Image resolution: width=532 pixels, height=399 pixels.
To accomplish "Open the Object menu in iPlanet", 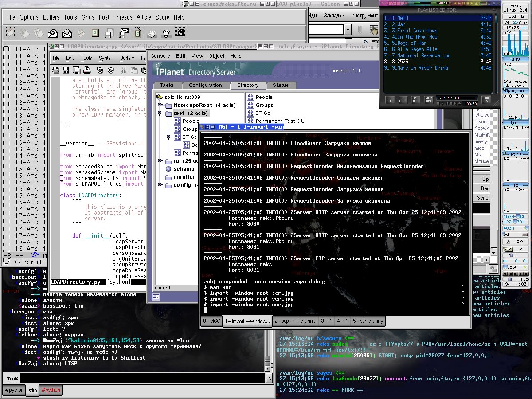I will click(216, 56).
